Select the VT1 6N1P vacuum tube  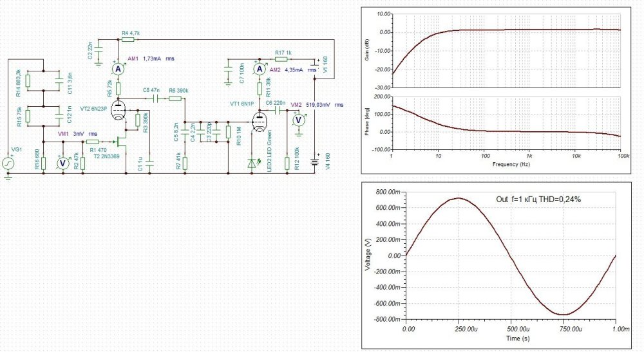pos(259,120)
